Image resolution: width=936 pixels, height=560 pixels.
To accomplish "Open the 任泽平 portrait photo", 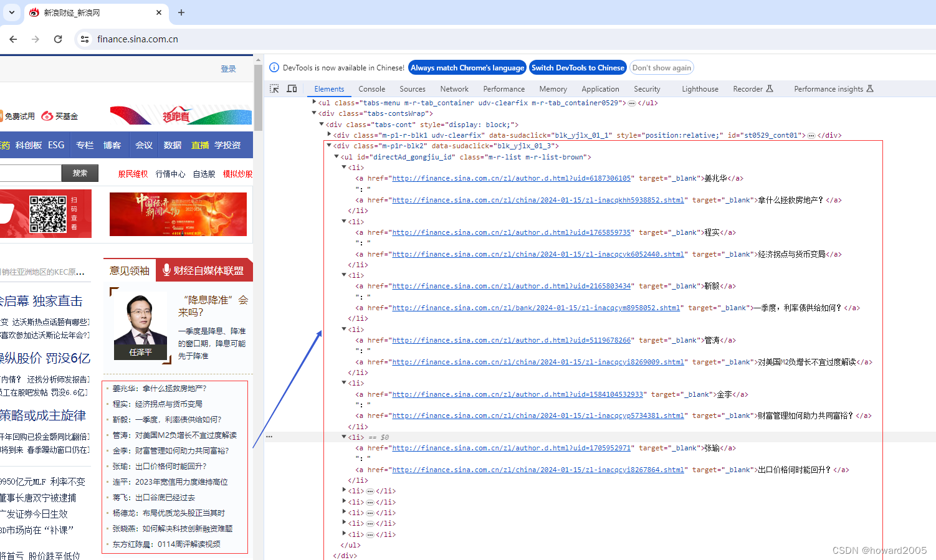I will (140, 326).
